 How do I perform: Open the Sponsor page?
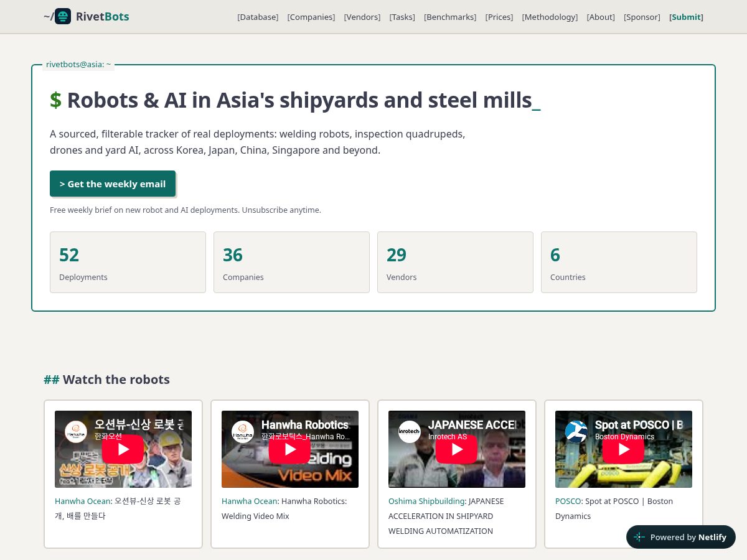(x=642, y=17)
